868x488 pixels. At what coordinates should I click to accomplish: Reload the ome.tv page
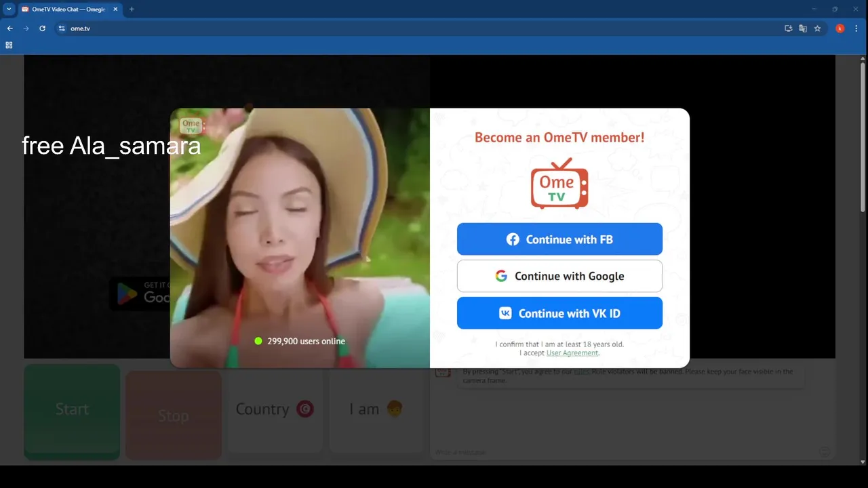pos(42,28)
